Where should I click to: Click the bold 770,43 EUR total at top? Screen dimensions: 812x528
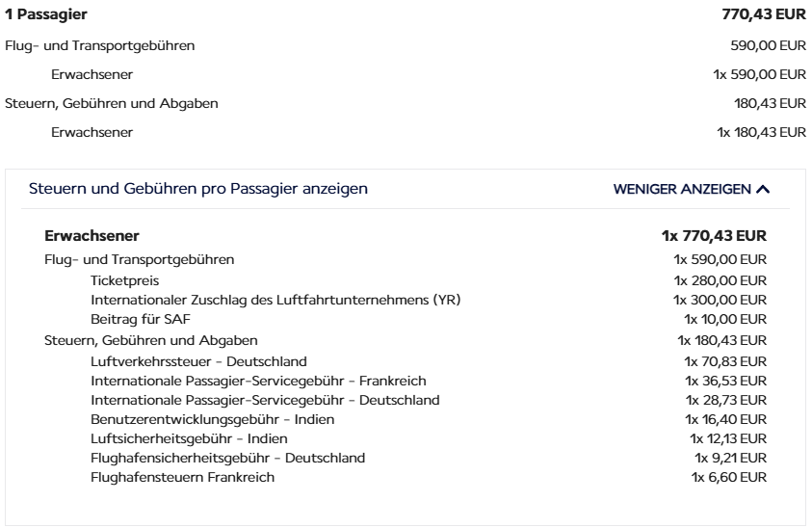(x=764, y=14)
